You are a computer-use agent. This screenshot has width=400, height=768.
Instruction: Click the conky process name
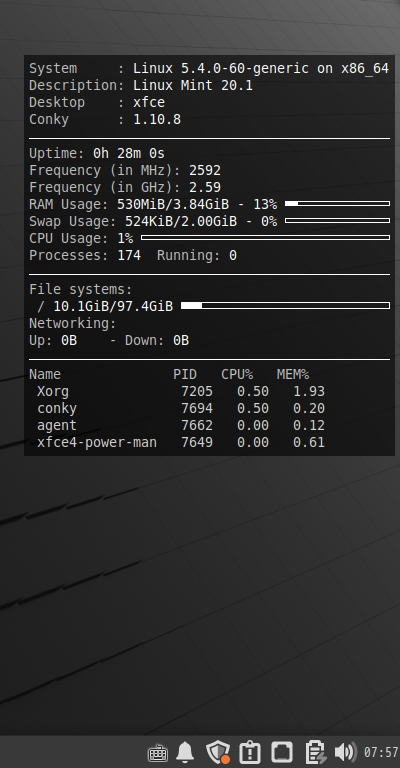pyautogui.click(x=57, y=408)
